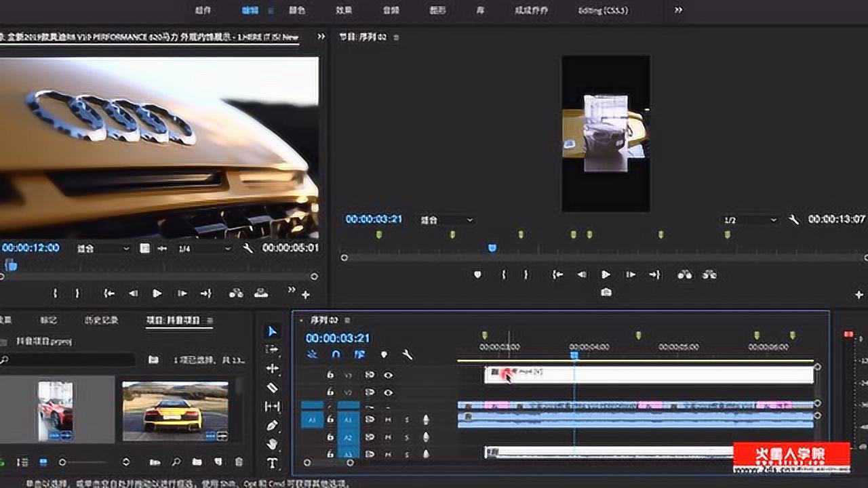
Task: Choose the Hand tool in the tools panel
Action: click(x=273, y=442)
